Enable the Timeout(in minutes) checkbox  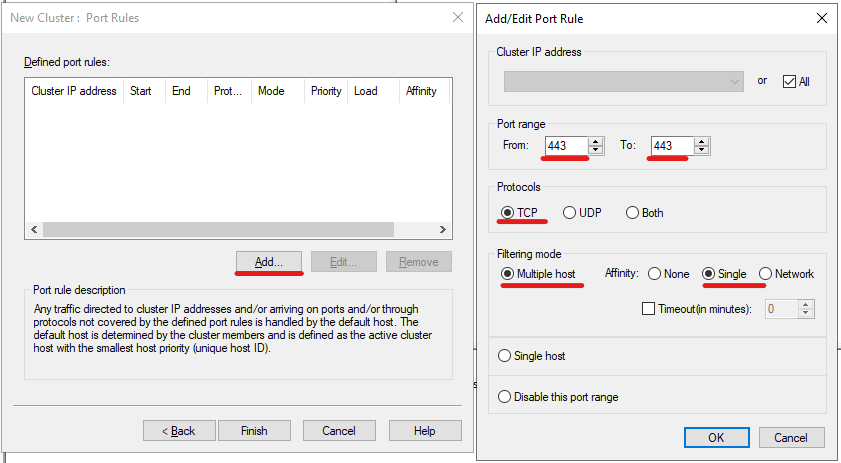point(648,309)
